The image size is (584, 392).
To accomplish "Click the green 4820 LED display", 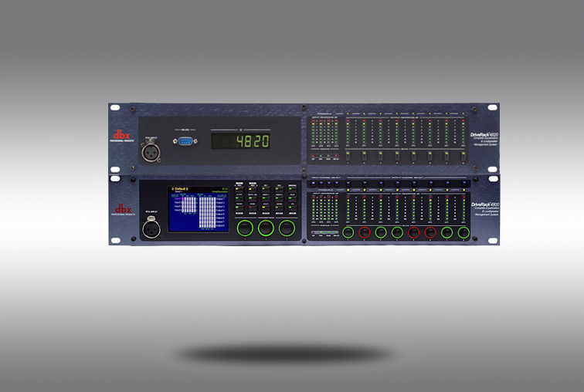I will coord(242,141).
